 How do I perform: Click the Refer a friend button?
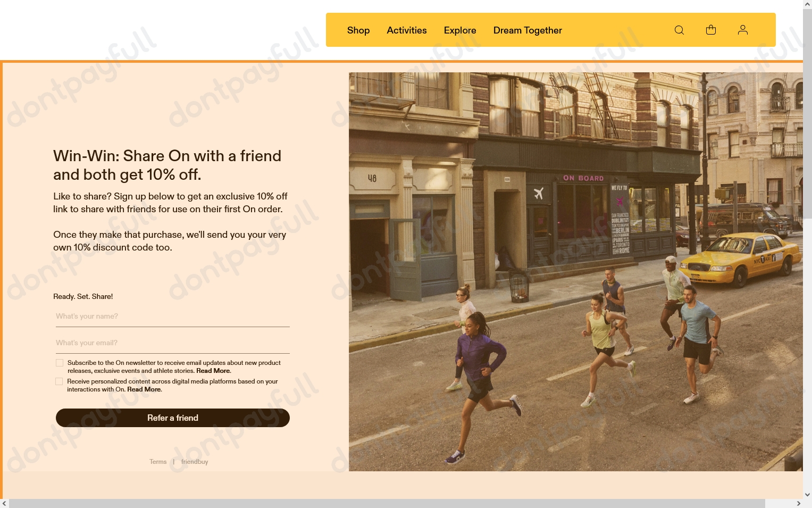pos(172,418)
